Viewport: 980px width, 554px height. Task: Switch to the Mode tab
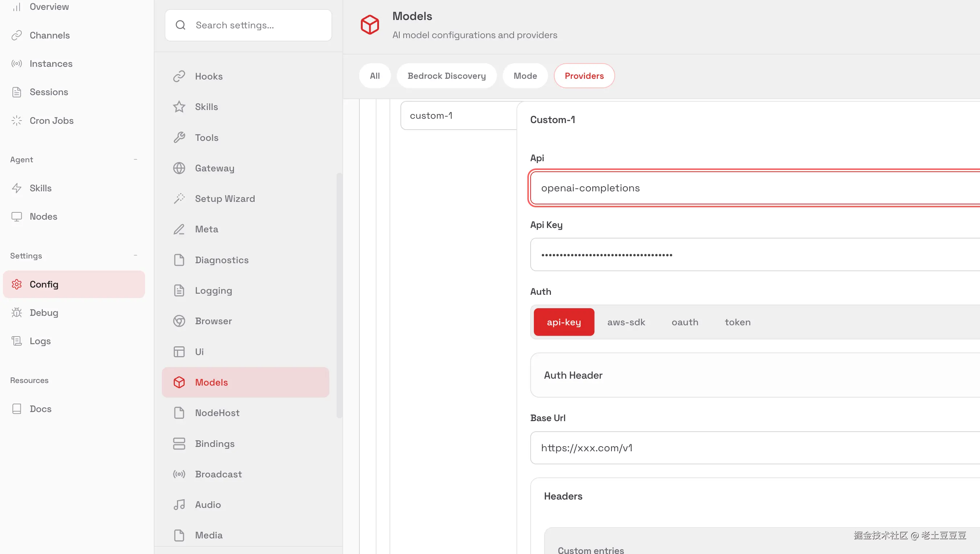pyautogui.click(x=525, y=76)
